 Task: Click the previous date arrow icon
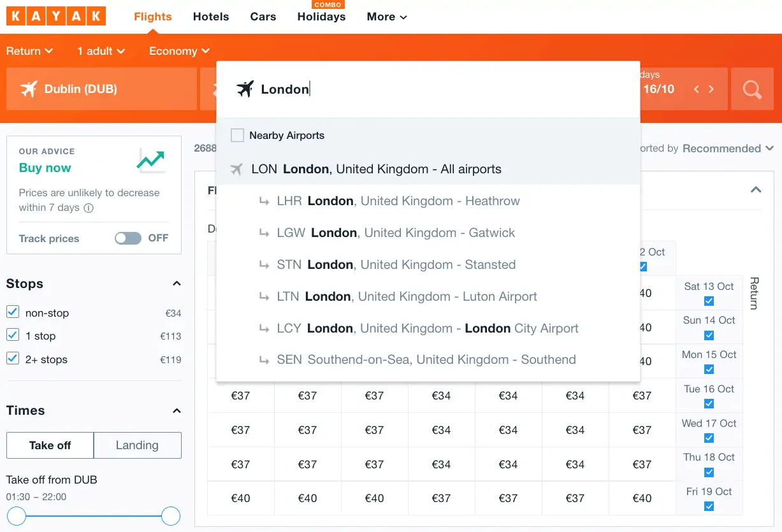pos(697,89)
